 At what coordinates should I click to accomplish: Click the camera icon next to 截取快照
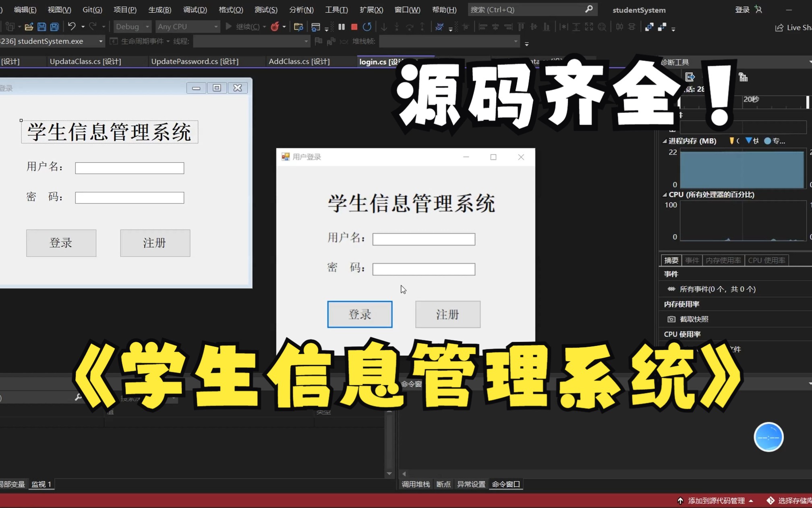pos(671,319)
